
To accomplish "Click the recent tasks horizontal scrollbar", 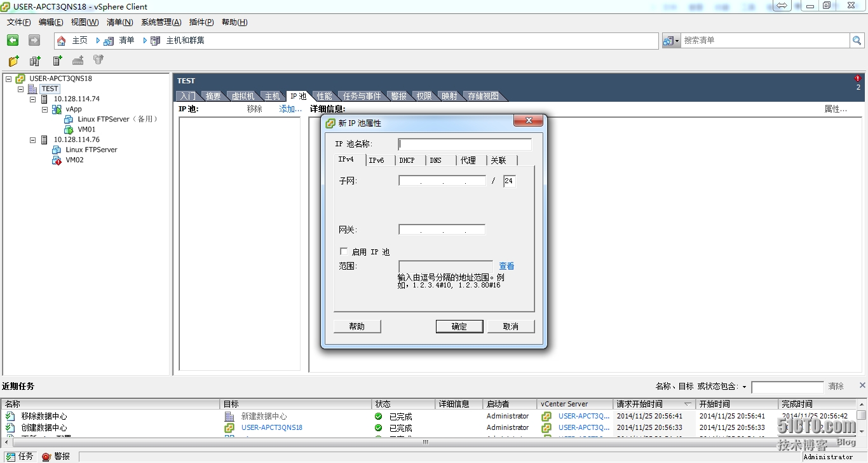I will click(426, 442).
